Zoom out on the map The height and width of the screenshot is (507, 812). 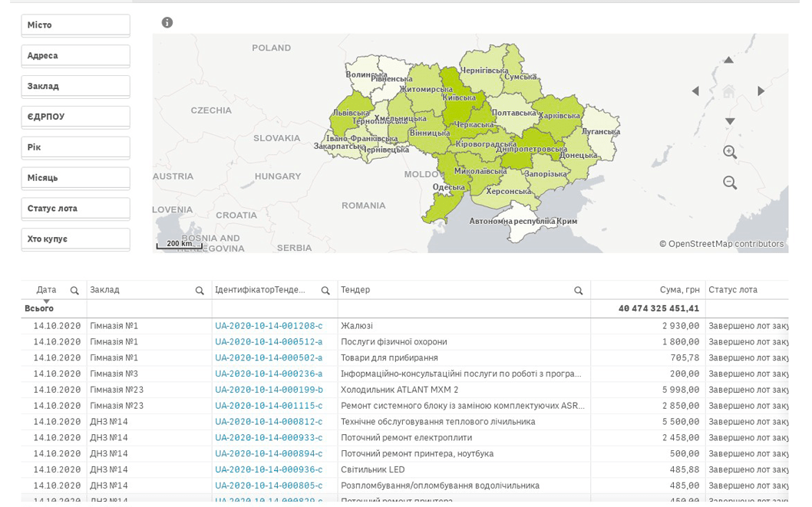click(728, 183)
